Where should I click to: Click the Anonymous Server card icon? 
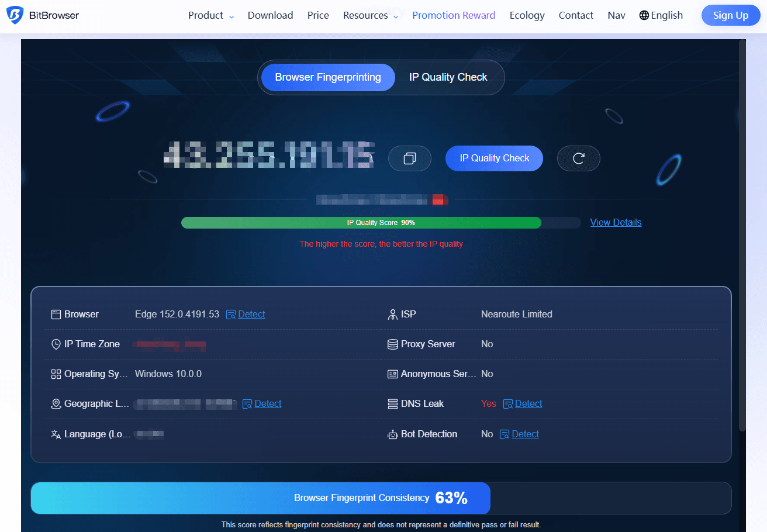(x=393, y=374)
